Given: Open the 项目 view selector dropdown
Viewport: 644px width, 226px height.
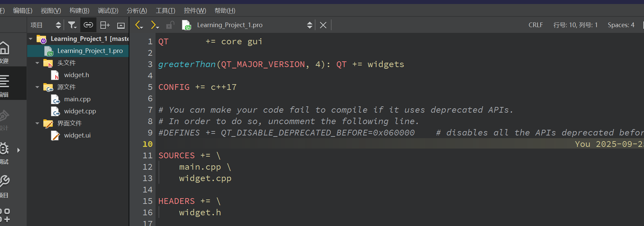Looking at the screenshot, I should pos(46,25).
